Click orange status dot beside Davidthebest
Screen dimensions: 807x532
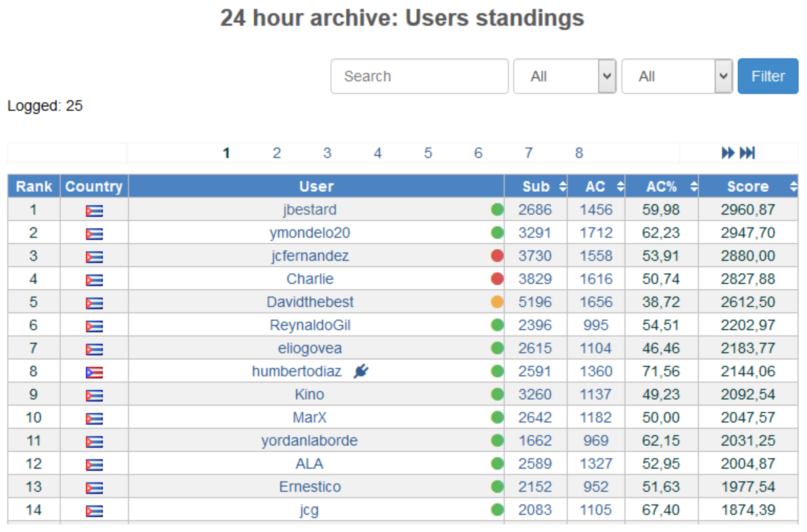pos(497,302)
